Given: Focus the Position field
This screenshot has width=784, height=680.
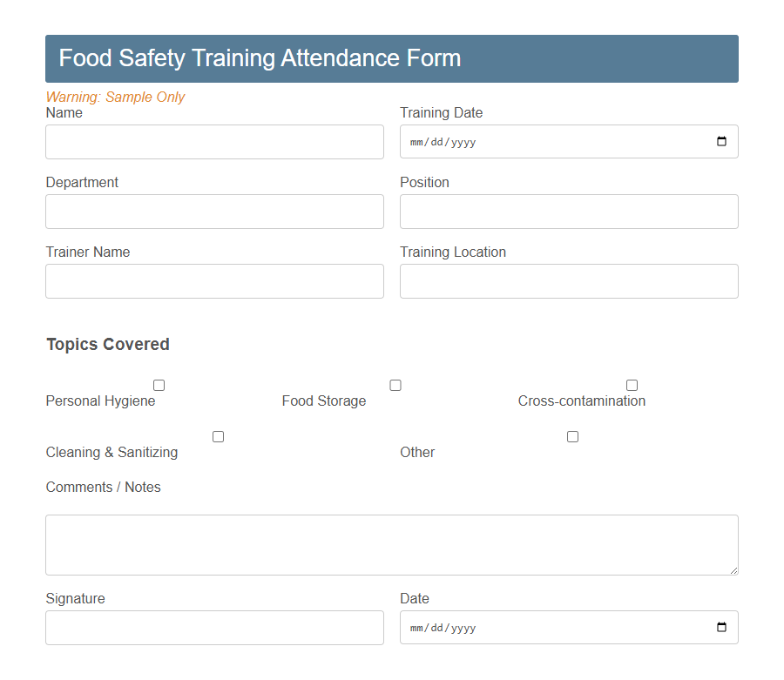Looking at the screenshot, I should click(568, 212).
